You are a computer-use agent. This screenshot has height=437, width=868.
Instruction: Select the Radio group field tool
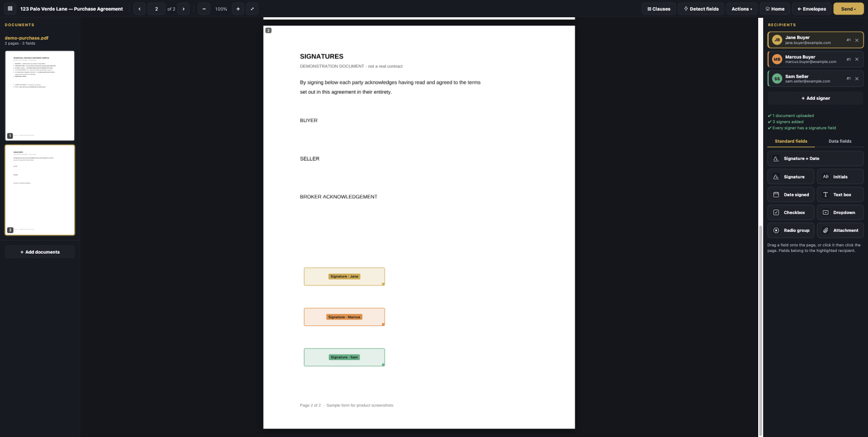click(791, 230)
